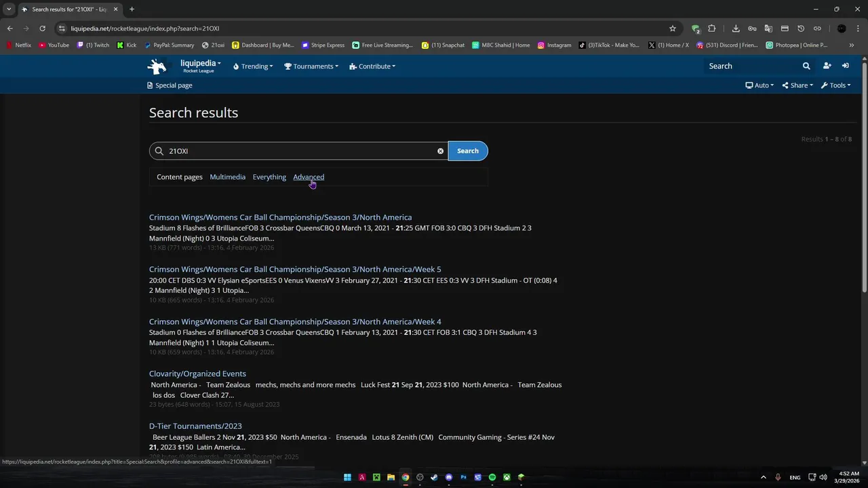Open the Discord bookmark
Screen dimensions: 868x488
pyautogui.click(x=727, y=45)
